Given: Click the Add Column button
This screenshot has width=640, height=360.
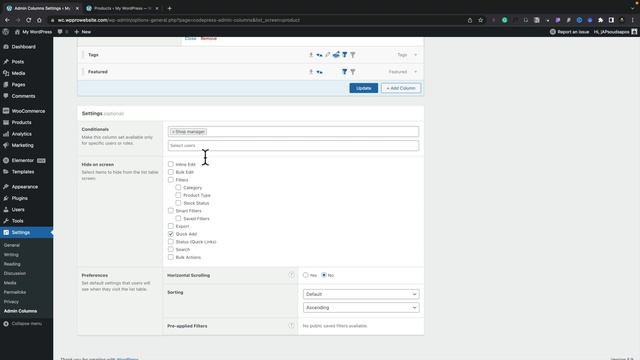Looking at the screenshot, I should click(401, 88).
